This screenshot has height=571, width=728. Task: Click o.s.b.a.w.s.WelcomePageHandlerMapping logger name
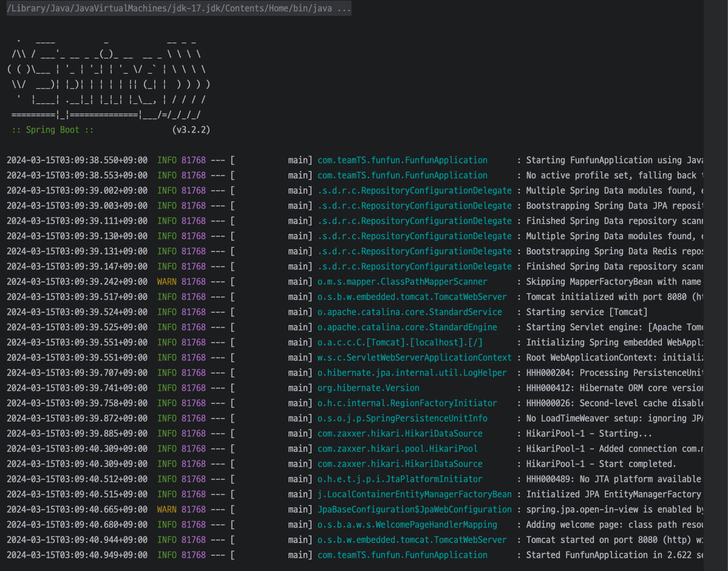(407, 525)
